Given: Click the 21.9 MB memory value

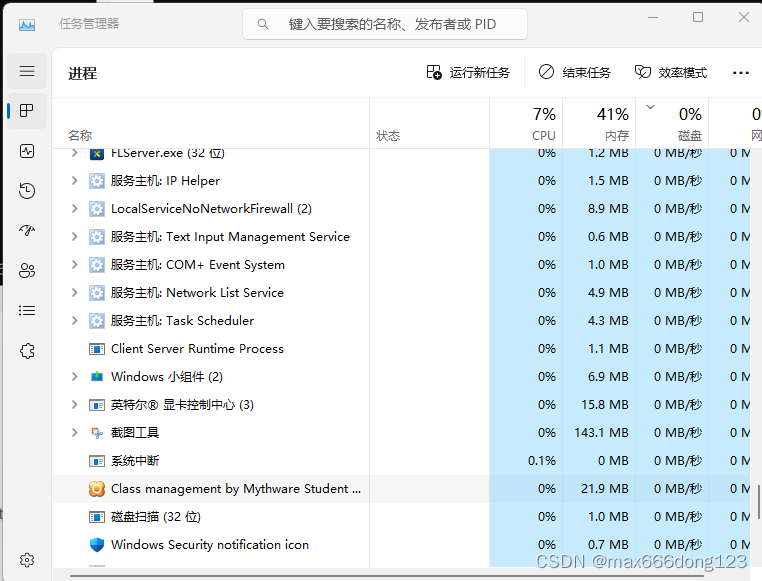Looking at the screenshot, I should 605,488.
